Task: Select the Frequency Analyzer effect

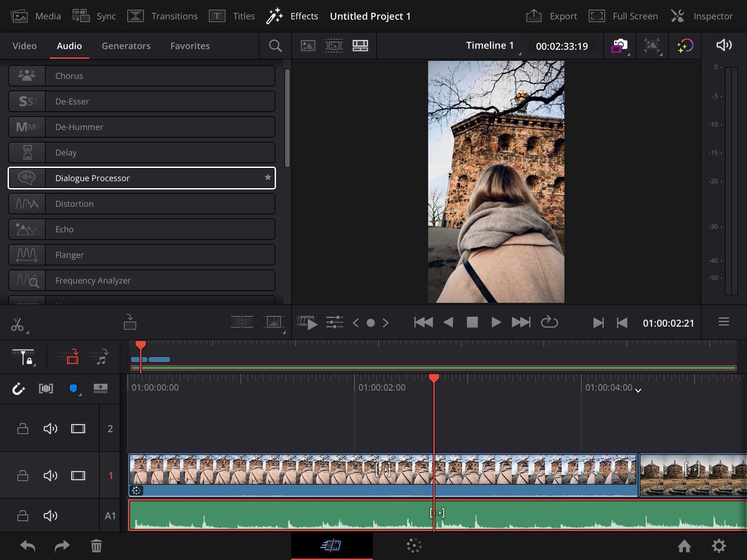Action: 142,280
